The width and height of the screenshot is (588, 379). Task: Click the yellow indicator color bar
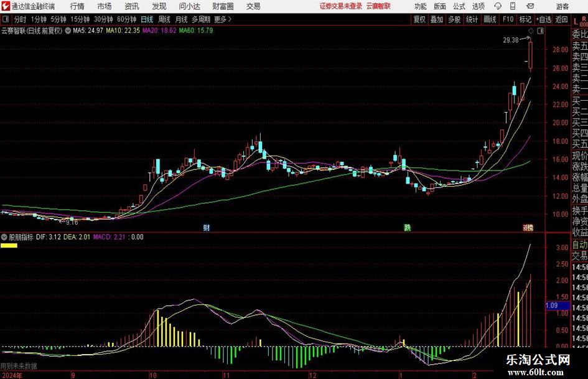point(9,246)
